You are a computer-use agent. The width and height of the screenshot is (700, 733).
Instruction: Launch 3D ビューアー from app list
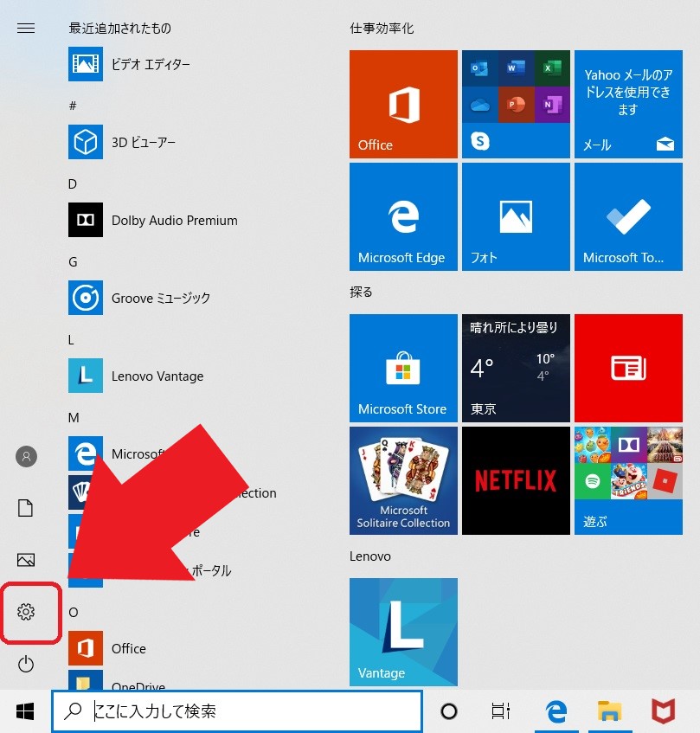point(122,142)
